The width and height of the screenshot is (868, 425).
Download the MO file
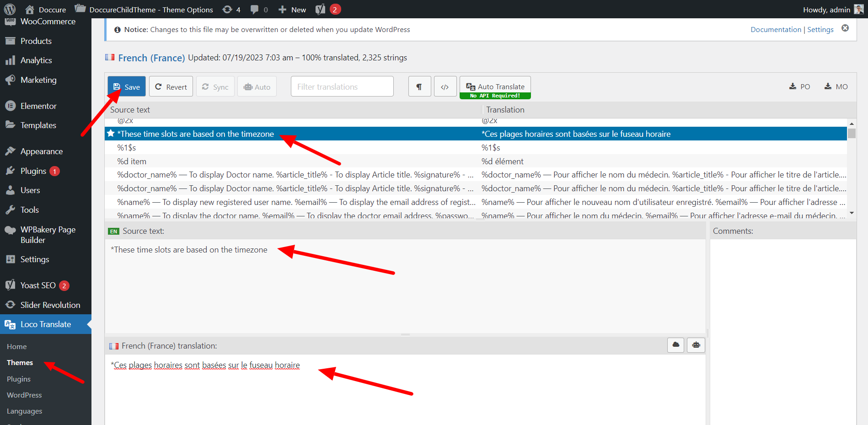836,86
